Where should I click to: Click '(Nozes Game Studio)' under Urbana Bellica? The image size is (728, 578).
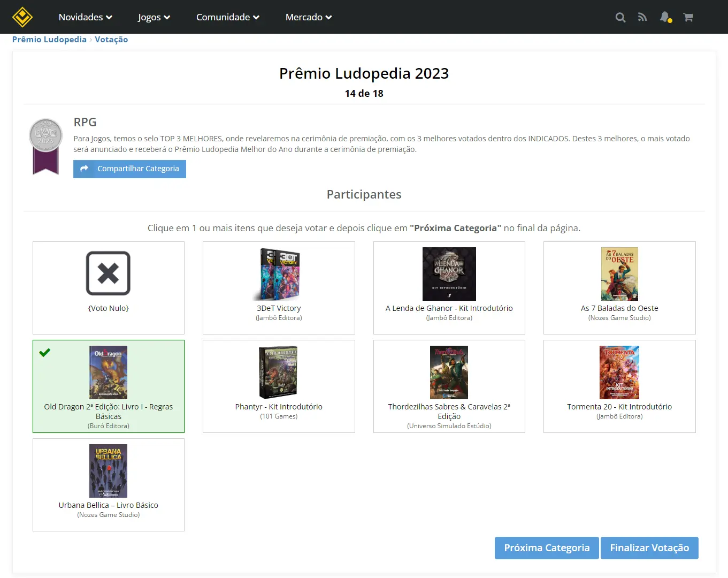[109, 515]
